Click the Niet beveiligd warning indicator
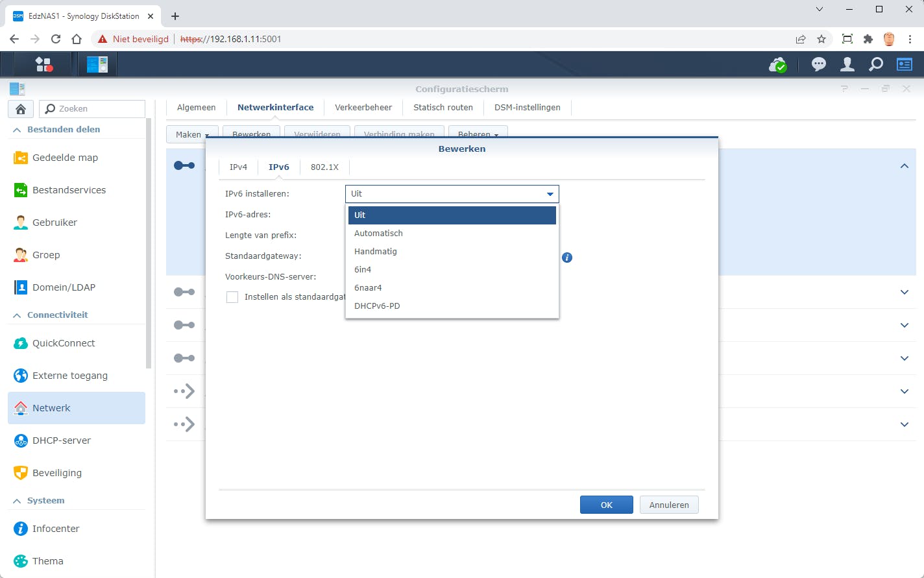Viewport: 924px width, 578px height. click(x=133, y=39)
